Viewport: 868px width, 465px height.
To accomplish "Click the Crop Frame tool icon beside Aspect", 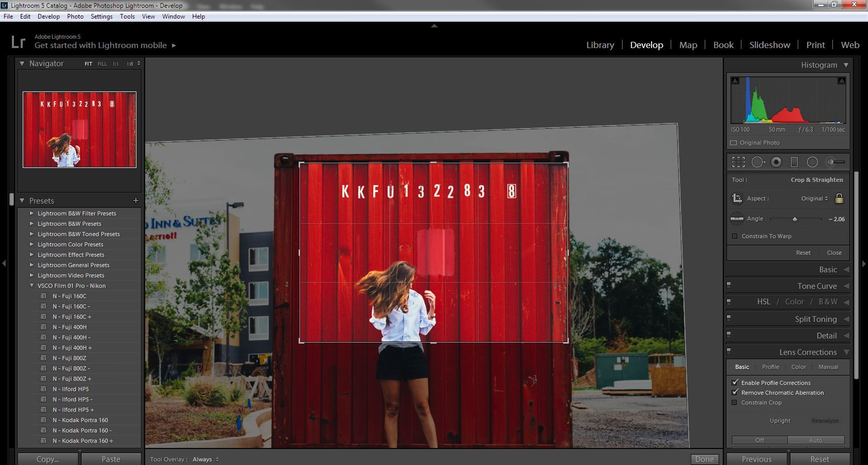I will [x=737, y=198].
